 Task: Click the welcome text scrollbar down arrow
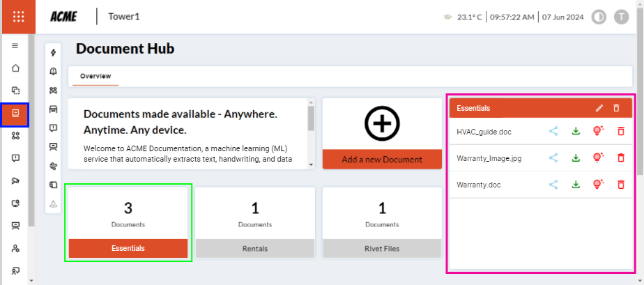click(x=311, y=164)
